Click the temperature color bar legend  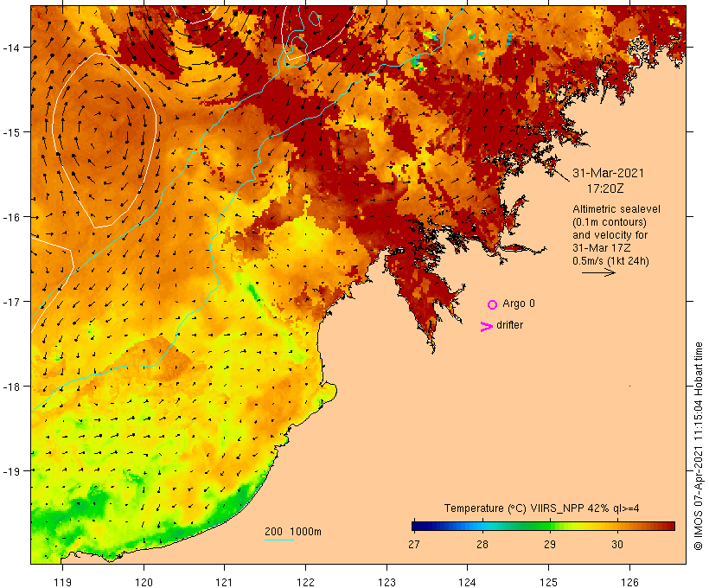coord(543,526)
